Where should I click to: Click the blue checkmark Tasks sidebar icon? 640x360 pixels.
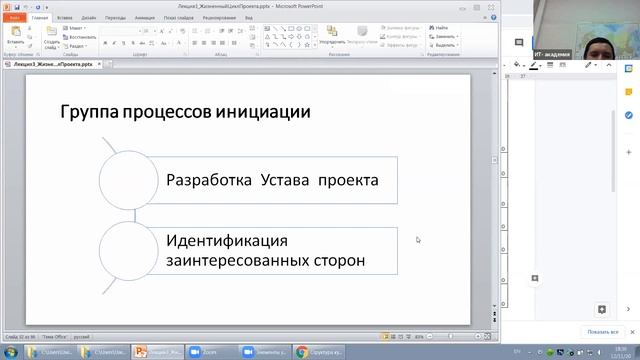coord(629,116)
